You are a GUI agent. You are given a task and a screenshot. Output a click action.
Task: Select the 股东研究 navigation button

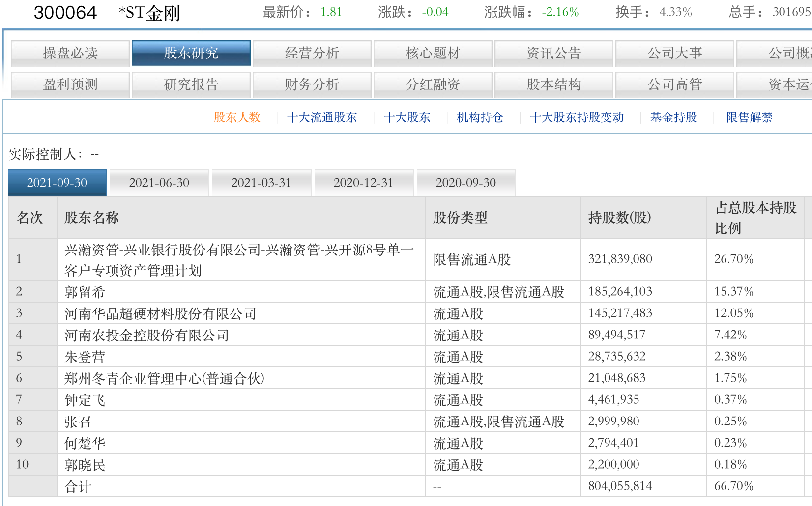coord(191,53)
